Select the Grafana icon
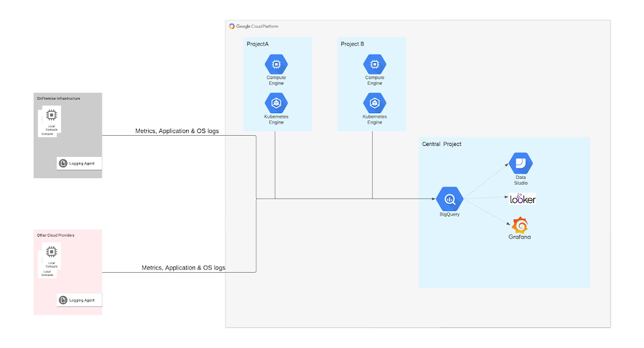The height and width of the screenshot is (348, 644). pyautogui.click(x=520, y=226)
